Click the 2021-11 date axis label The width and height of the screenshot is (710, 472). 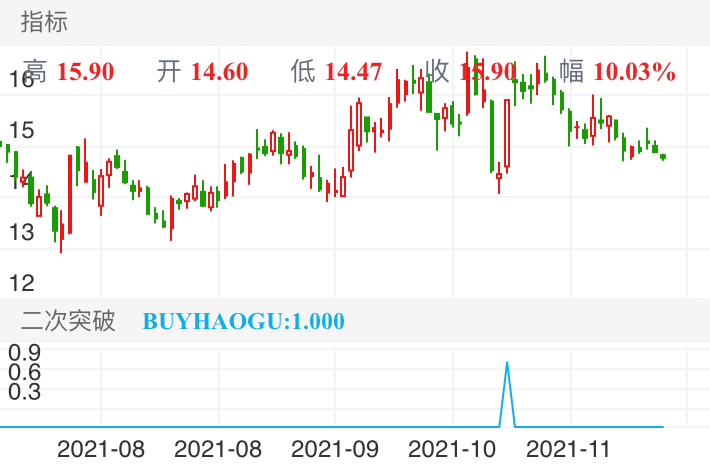[x=567, y=449]
